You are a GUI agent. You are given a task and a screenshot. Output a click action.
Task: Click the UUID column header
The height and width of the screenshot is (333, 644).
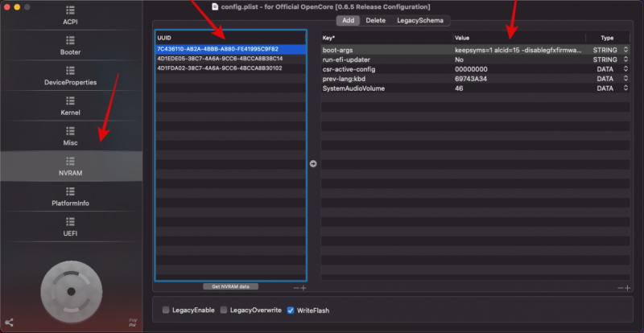point(230,38)
